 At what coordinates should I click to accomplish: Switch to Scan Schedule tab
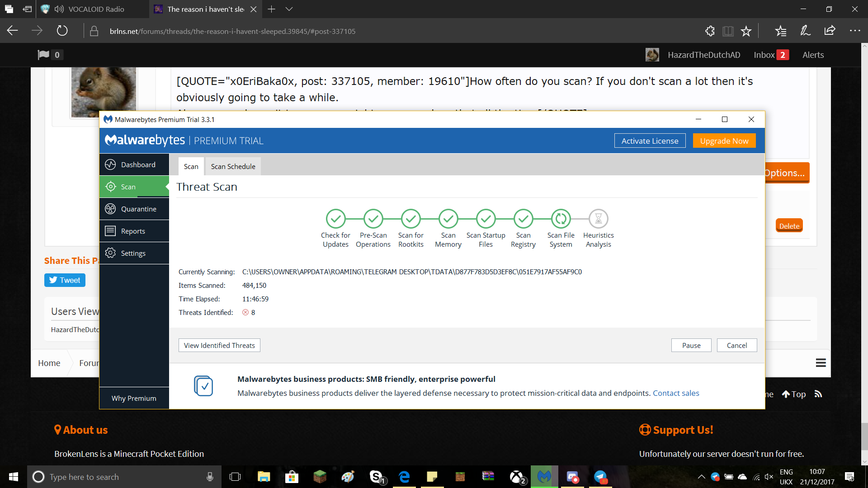point(233,166)
